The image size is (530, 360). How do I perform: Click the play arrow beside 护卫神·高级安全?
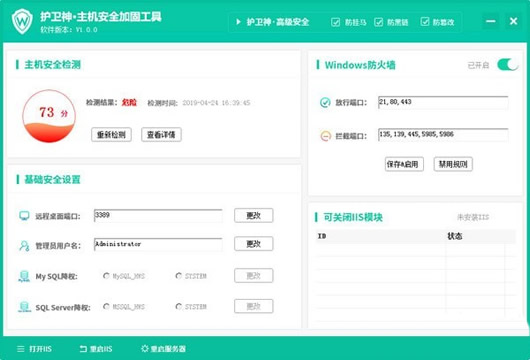point(238,22)
